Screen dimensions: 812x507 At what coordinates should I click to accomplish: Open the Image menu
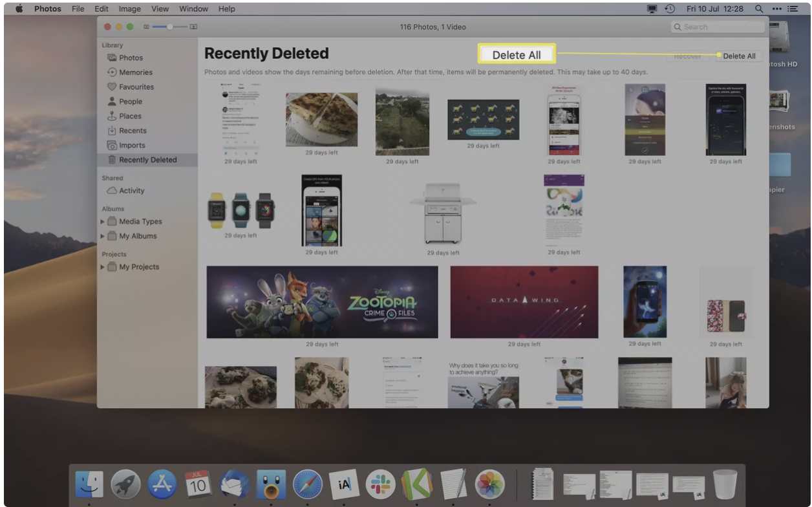pyautogui.click(x=129, y=9)
